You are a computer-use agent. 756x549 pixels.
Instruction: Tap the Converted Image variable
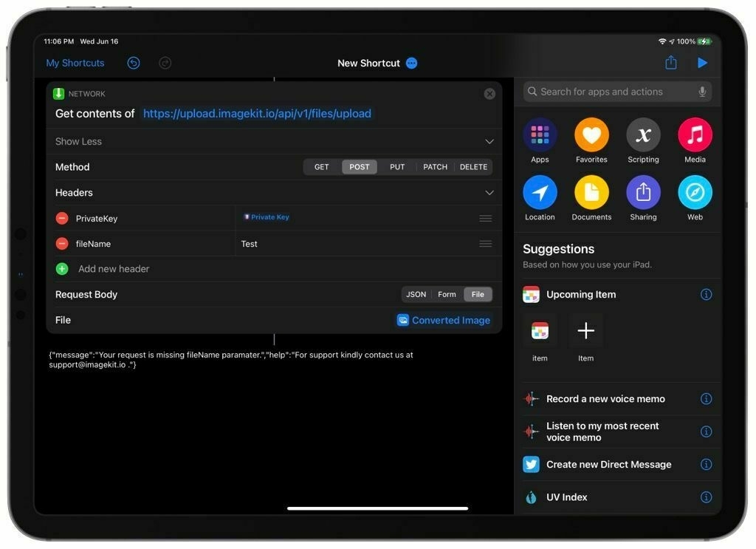[x=444, y=321]
